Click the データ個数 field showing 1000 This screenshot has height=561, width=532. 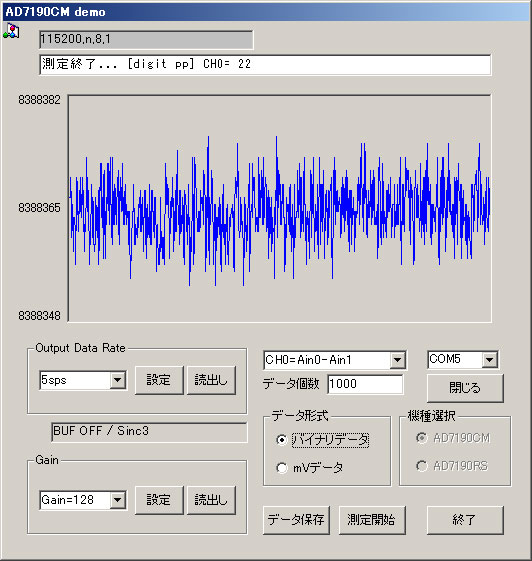(365, 384)
